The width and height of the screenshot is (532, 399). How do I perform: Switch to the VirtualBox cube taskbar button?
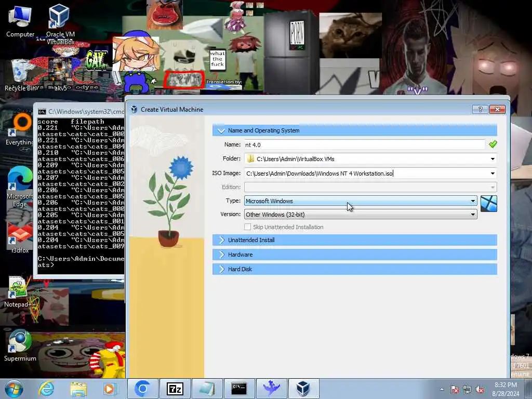303,389
